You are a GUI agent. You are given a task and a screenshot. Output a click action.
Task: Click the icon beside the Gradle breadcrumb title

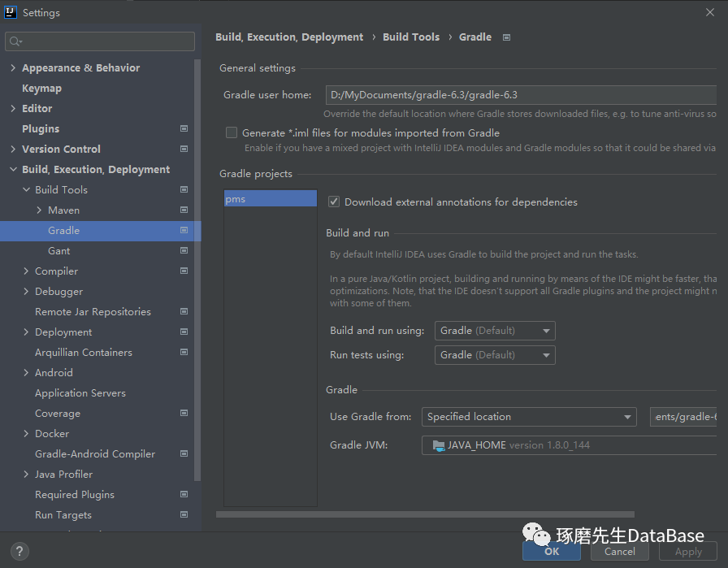[506, 37]
